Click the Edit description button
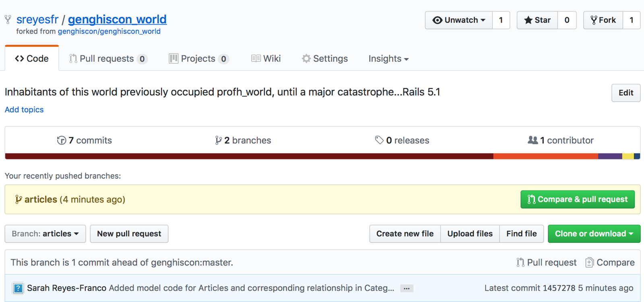644x302 pixels. click(x=626, y=93)
